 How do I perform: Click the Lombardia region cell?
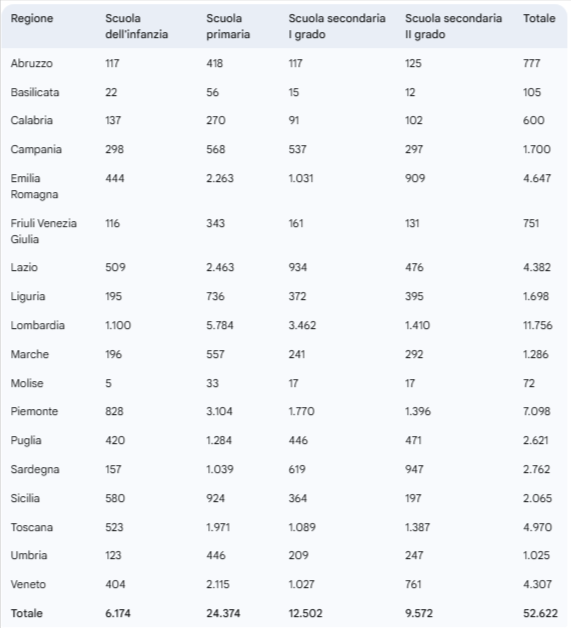point(38,325)
